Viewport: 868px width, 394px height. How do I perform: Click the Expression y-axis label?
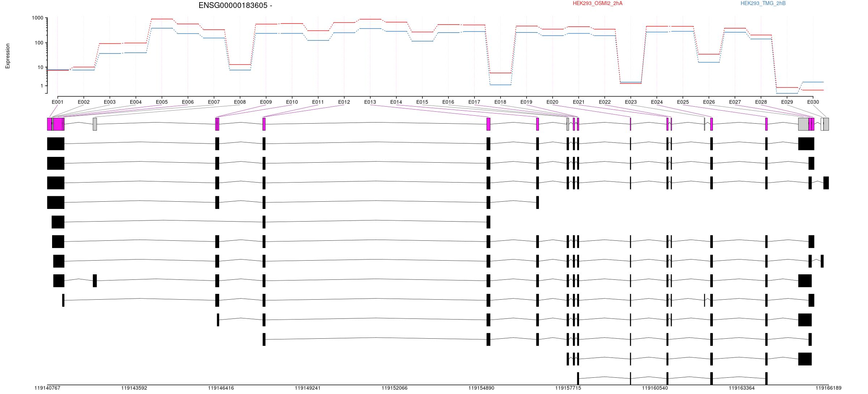point(8,56)
